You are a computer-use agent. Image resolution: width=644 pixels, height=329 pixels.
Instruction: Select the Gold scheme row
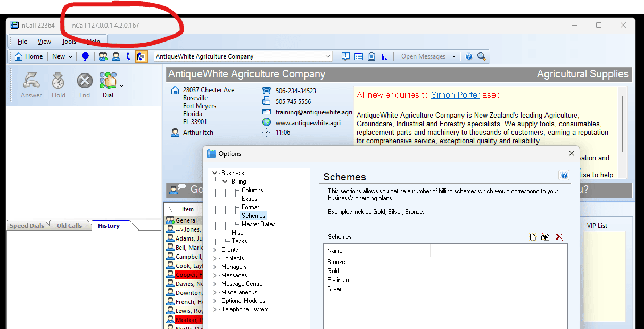point(445,271)
